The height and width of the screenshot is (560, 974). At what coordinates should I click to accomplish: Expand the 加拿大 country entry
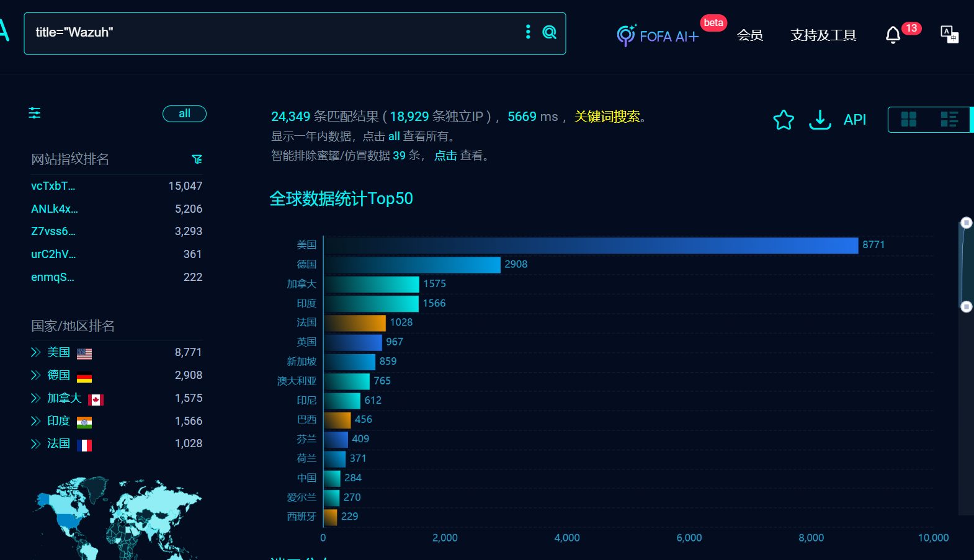[36, 398]
